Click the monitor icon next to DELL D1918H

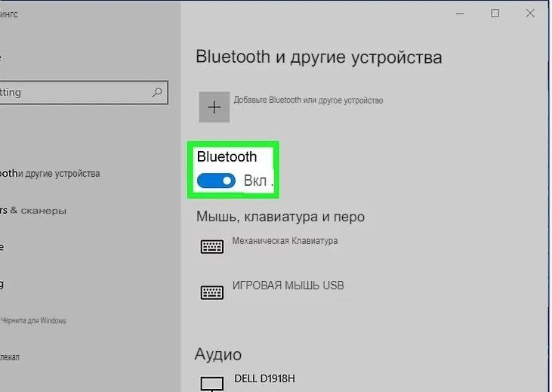tap(212, 384)
